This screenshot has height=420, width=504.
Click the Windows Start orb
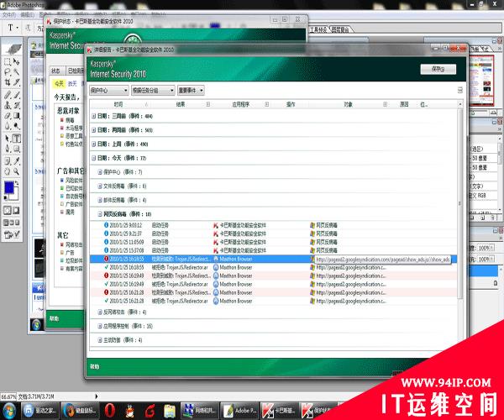coord(9,411)
